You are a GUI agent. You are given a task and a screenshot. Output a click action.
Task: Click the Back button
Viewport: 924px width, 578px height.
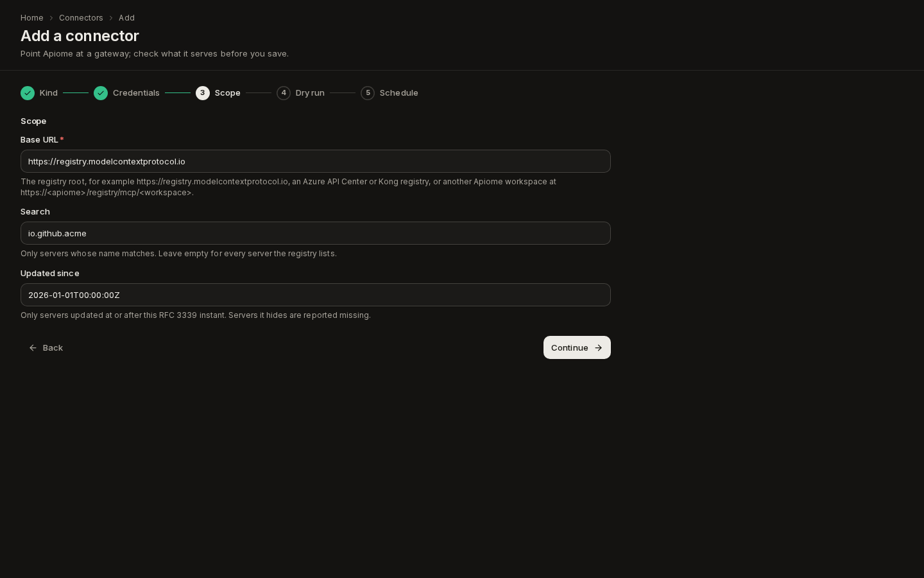click(46, 347)
